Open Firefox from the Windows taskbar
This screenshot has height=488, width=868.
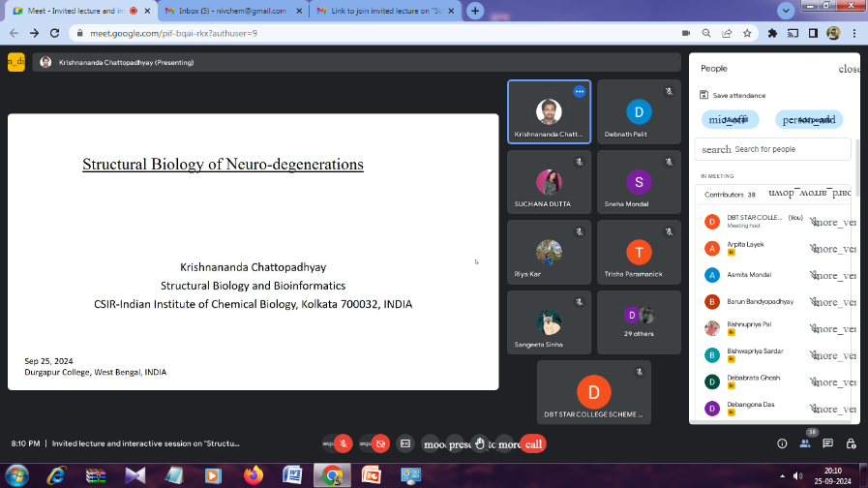pyautogui.click(x=254, y=474)
